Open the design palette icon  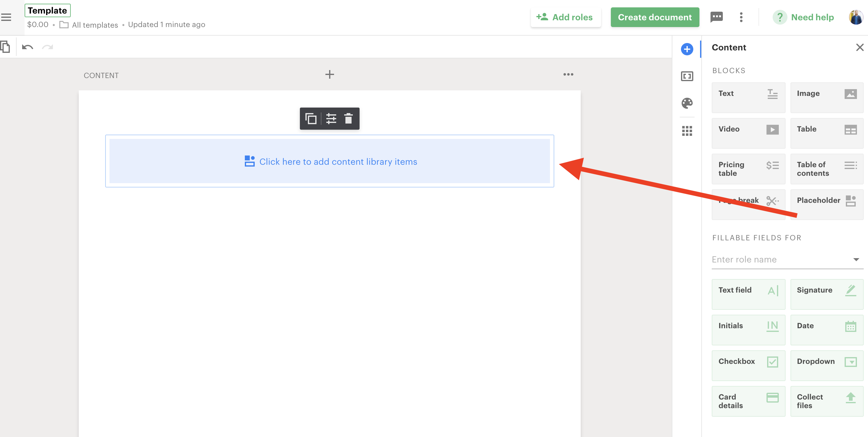[x=687, y=103]
